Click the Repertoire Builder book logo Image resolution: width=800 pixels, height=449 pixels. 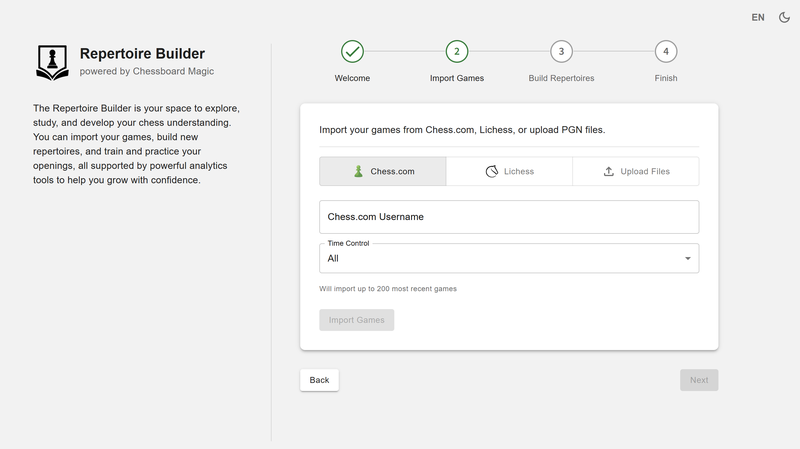click(x=53, y=61)
